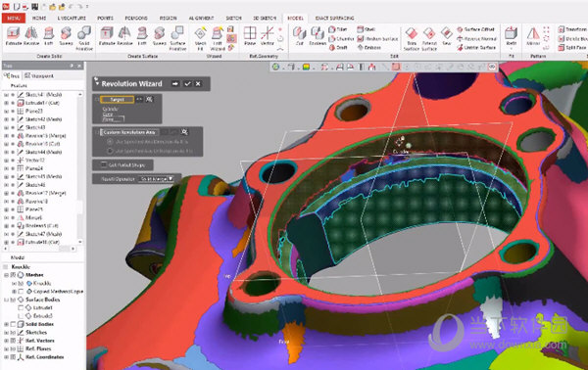The height and width of the screenshot is (370, 588).
Task: Click the Custom Revolution Axis button
Action: (130, 132)
